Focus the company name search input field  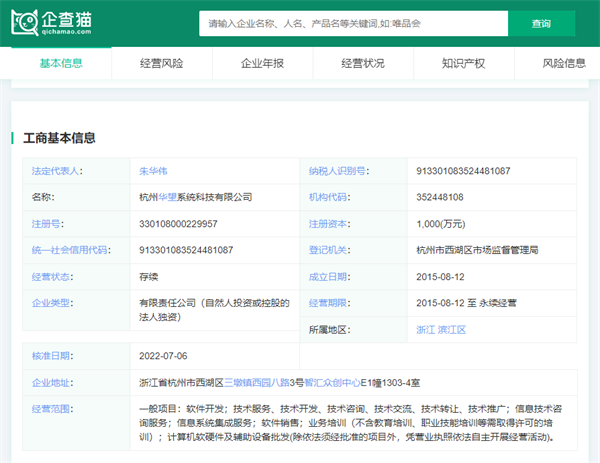[x=352, y=23]
